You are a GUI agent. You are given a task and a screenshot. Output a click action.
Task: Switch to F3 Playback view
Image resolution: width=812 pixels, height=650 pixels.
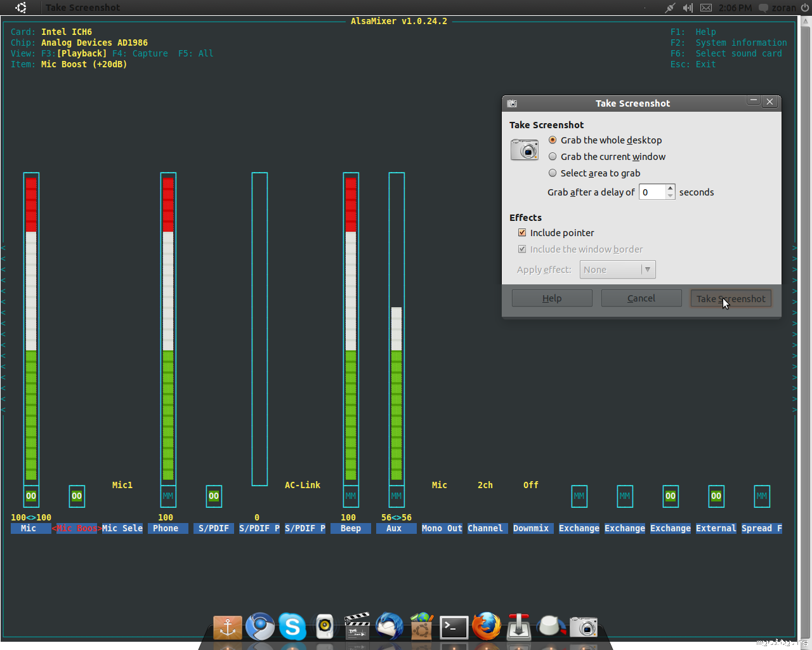click(x=74, y=54)
